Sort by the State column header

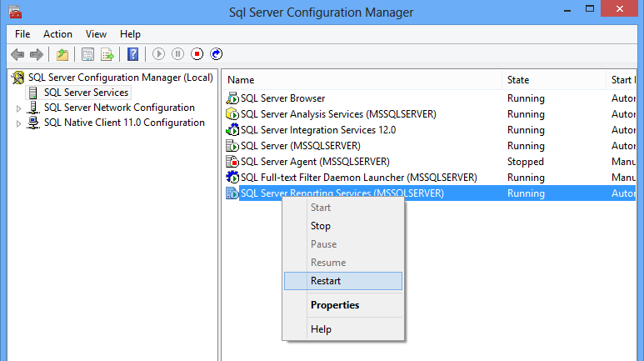coord(554,80)
